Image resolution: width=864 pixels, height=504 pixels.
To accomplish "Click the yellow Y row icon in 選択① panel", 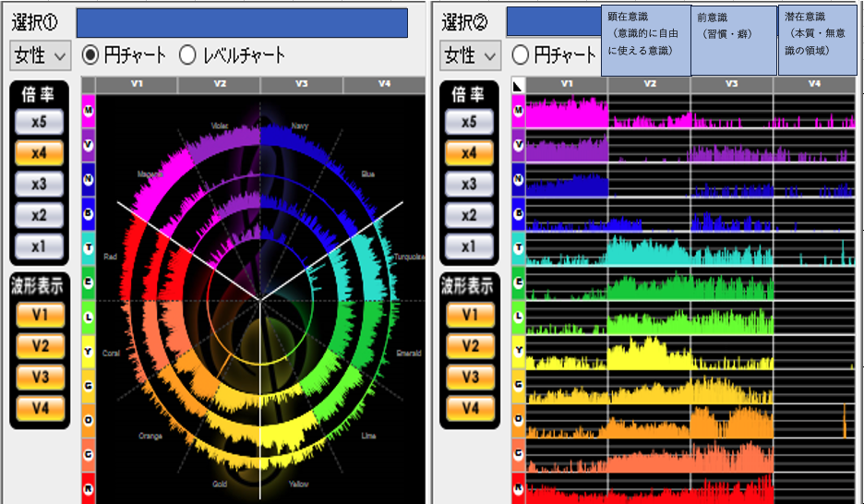I will [89, 352].
